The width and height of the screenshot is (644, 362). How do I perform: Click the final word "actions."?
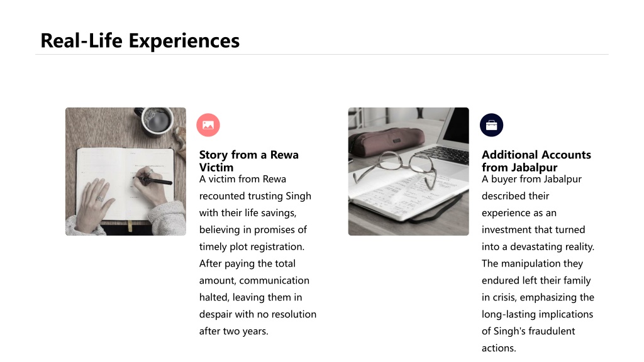pos(499,348)
